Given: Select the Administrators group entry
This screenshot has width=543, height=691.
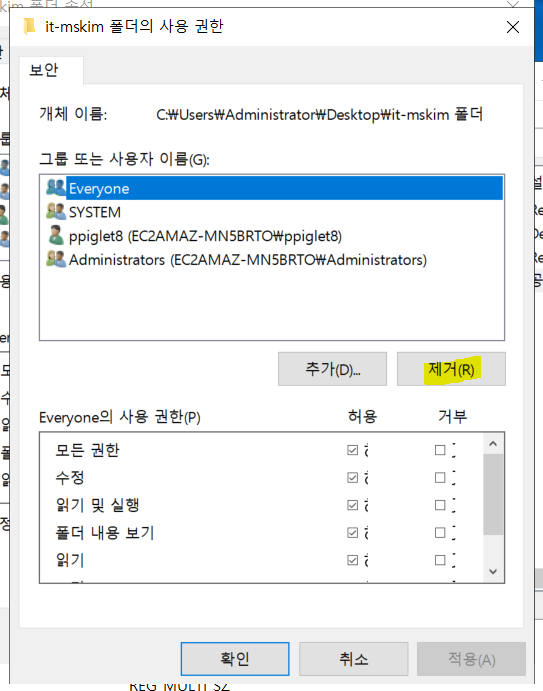Looking at the screenshot, I should click(272, 260).
